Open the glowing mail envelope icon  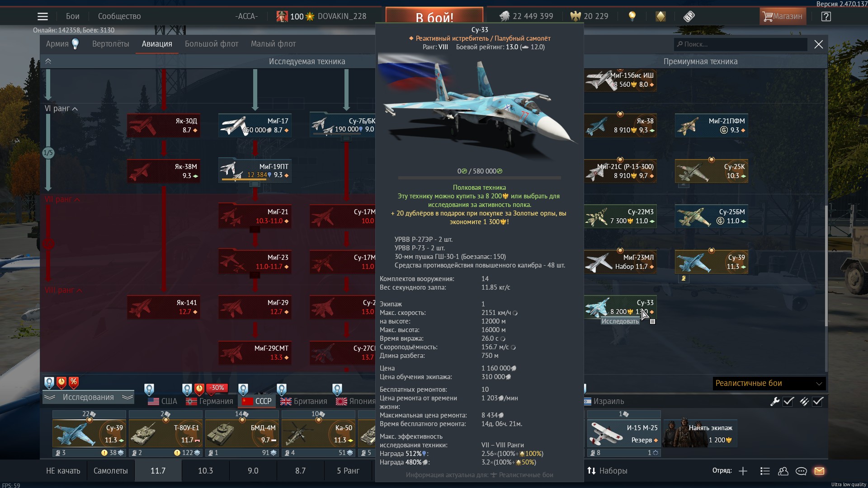[x=819, y=471]
